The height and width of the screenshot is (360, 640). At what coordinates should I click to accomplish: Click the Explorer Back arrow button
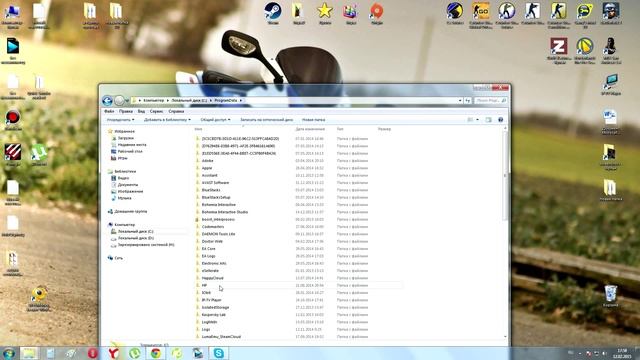coord(107,100)
